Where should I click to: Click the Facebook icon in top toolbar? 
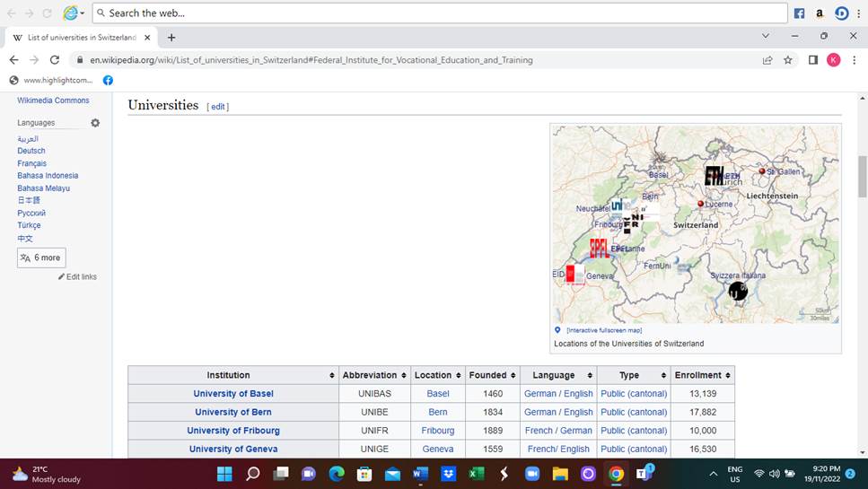(799, 13)
